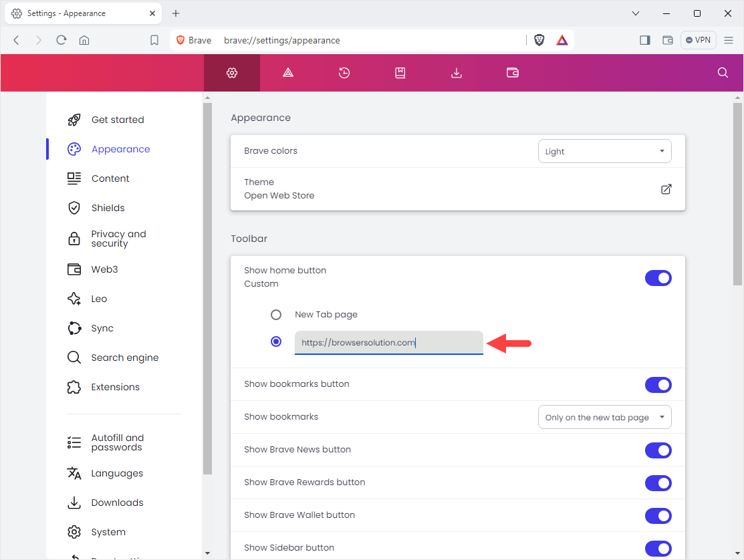744x560 pixels.
Task: Open the main hamburger menu
Action: point(729,40)
